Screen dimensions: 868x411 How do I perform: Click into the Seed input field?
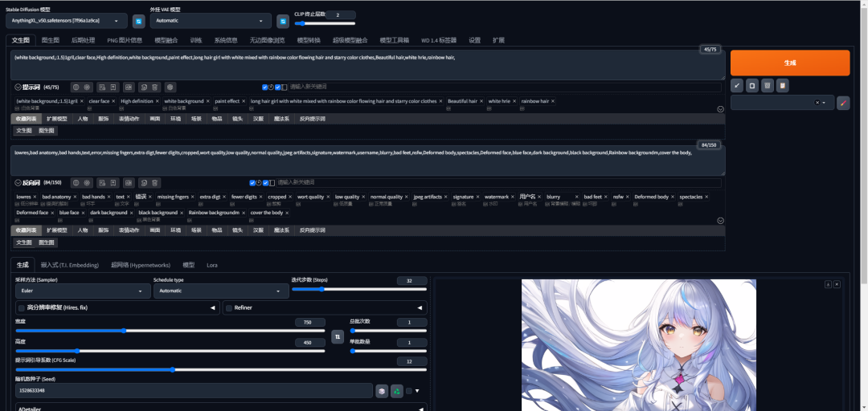coord(194,391)
